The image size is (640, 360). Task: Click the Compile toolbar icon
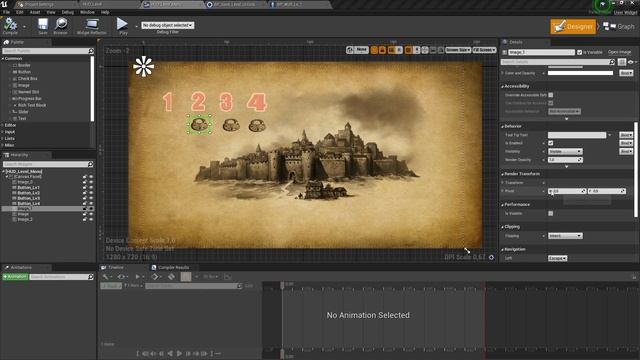coord(10,25)
